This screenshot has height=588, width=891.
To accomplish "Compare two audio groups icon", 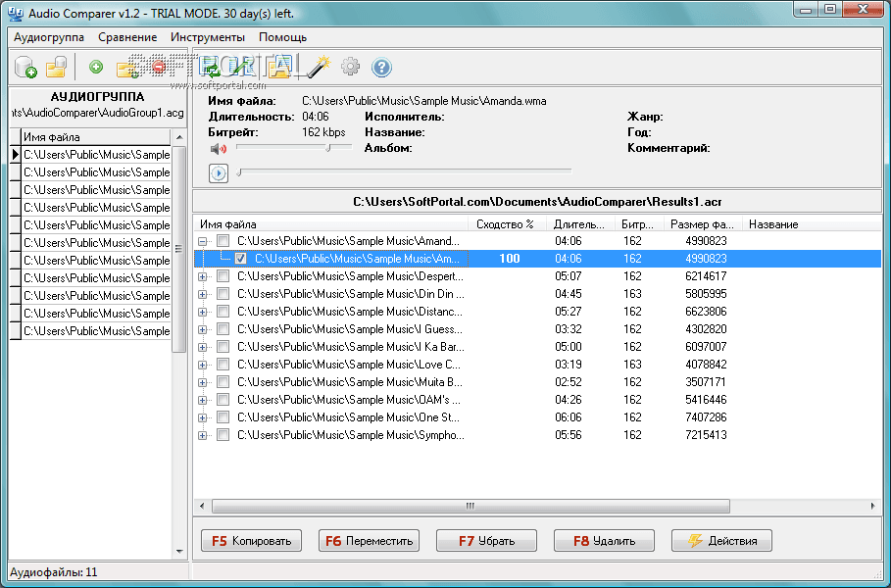I will 242,67.
